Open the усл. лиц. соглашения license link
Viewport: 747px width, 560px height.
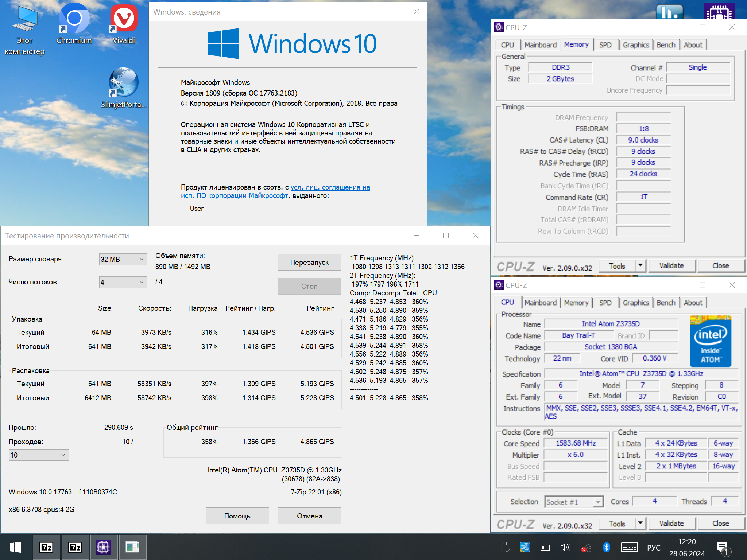[330, 187]
